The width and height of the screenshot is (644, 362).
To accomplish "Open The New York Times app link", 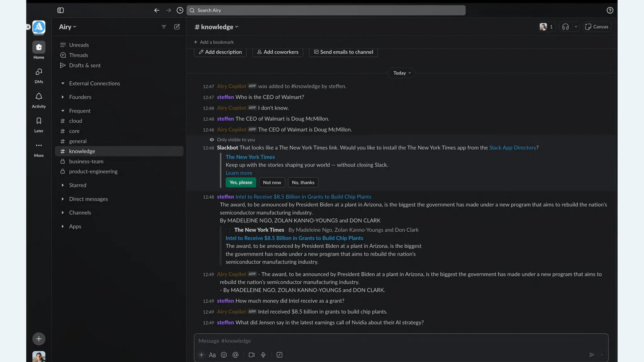I will [x=250, y=157].
